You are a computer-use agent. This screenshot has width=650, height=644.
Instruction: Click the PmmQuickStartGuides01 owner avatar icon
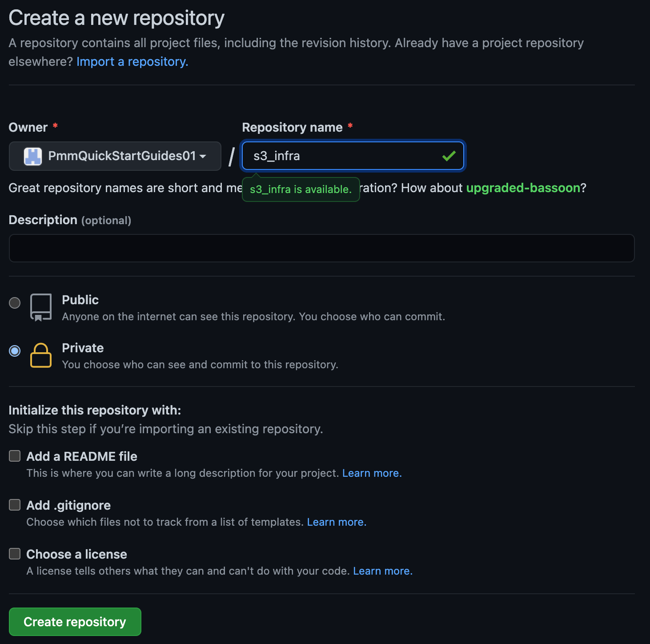point(33,156)
